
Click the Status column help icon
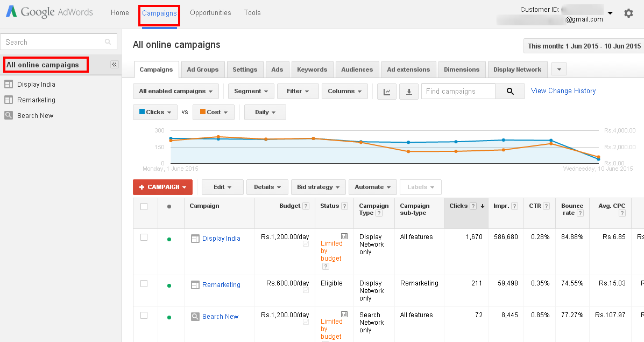click(x=344, y=206)
